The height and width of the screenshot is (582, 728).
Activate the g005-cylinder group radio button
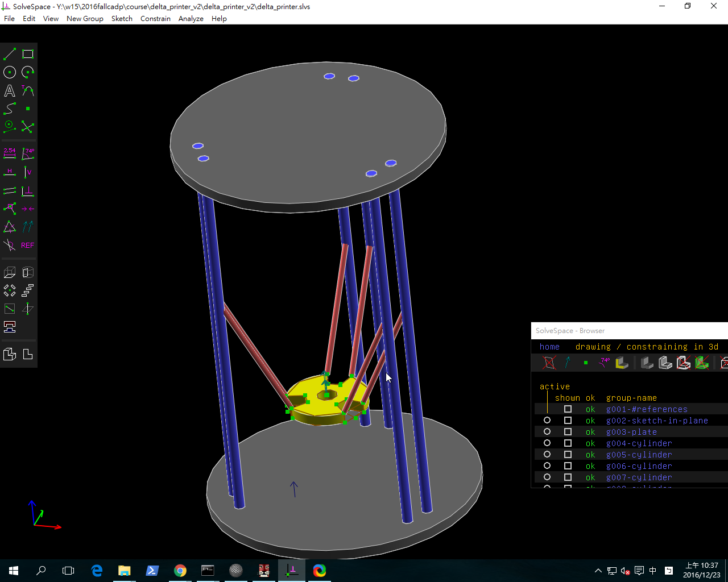click(547, 455)
